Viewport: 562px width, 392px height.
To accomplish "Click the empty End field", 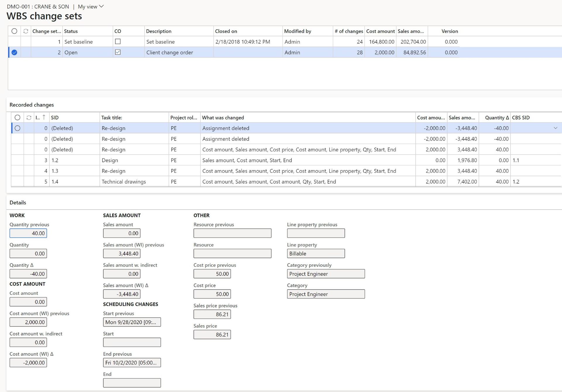I will tap(132, 383).
